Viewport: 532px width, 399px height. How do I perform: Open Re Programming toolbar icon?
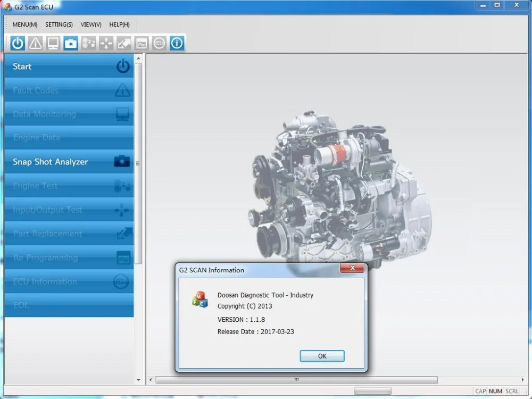(x=142, y=43)
